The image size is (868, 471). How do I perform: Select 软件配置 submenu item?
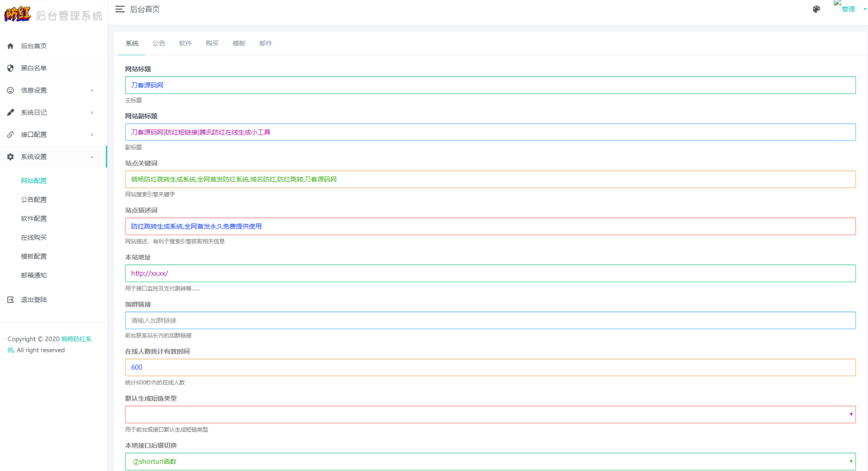pyautogui.click(x=34, y=219)
